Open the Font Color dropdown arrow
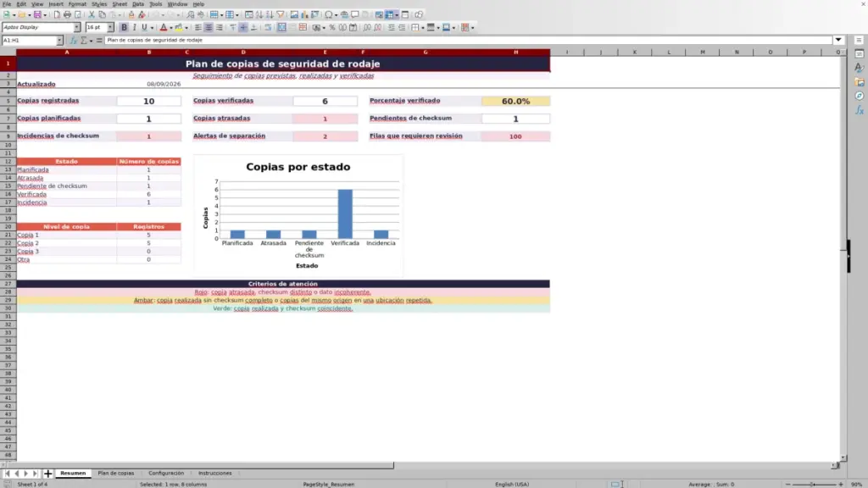Image resolution: width=868 pixels, height=488 pixels. [171, 27]
